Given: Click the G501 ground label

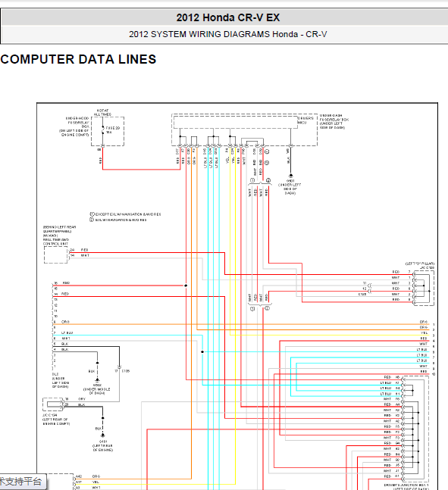Looking at the screenshot, I should pyautogui.click(x=290, y=187).
